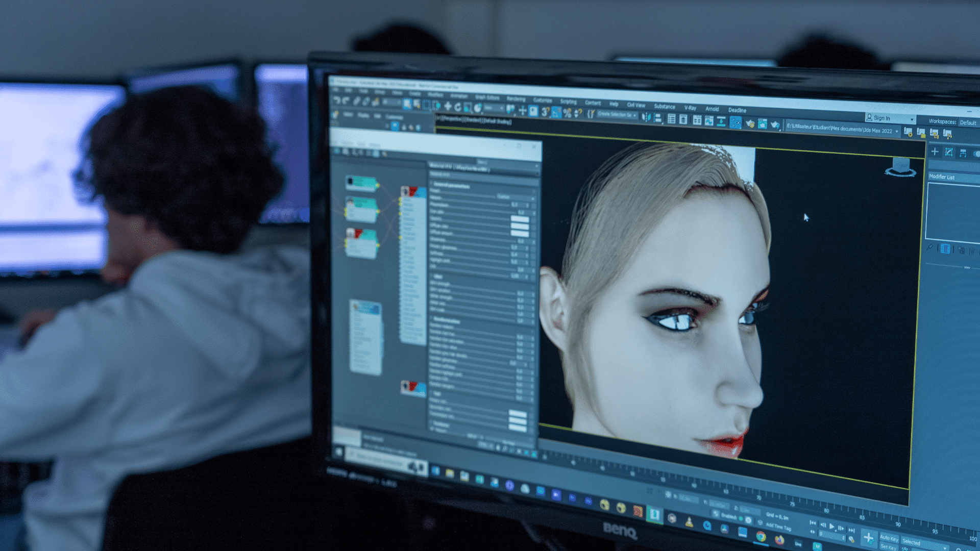Open the Scripting menu

point(568,102)
